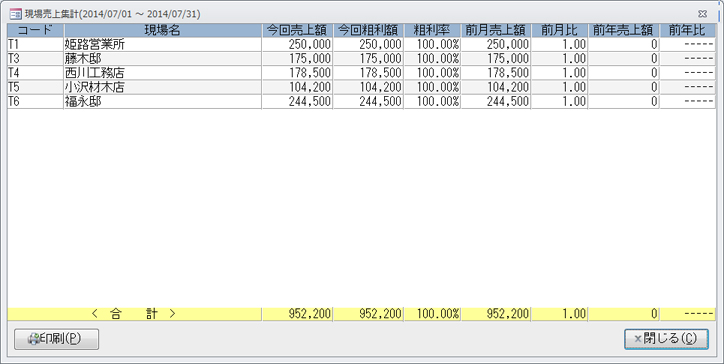
Task: Click total 前月比 1.00
Action: point(559,314)
